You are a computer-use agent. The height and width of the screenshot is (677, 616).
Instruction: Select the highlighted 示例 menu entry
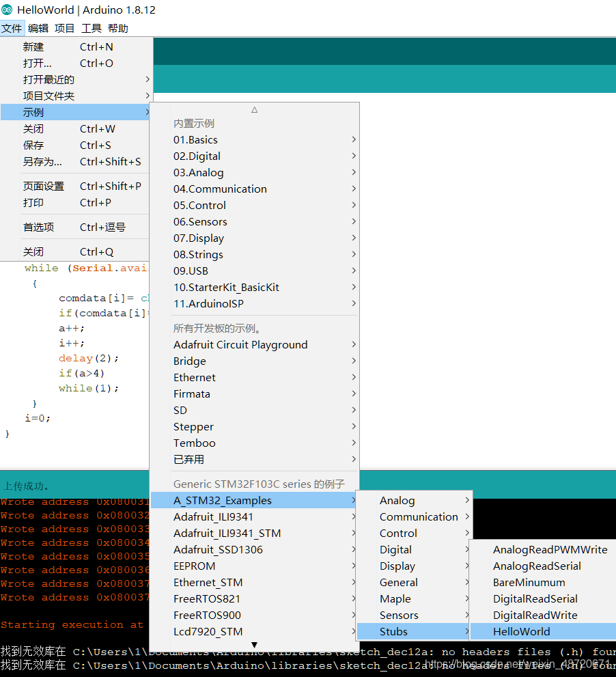pyautogui.click(x=75, y=112)
